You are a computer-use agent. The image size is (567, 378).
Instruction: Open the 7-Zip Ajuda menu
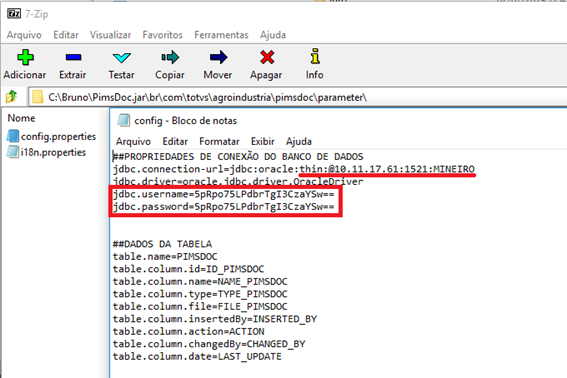(273, 35)
